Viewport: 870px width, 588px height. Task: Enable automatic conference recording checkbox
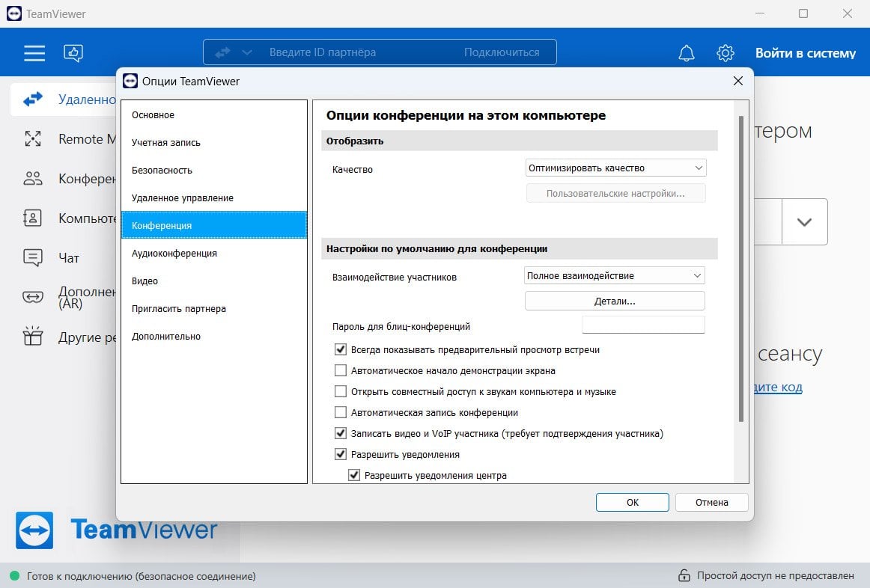(x=341, y=412)
